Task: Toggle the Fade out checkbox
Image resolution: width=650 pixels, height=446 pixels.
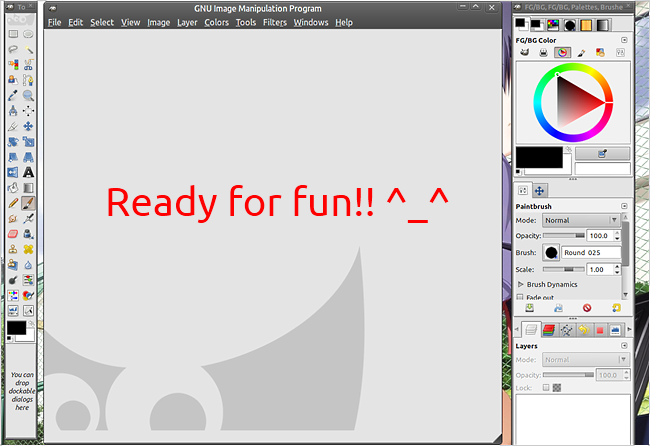Action: tap(520, 297)
